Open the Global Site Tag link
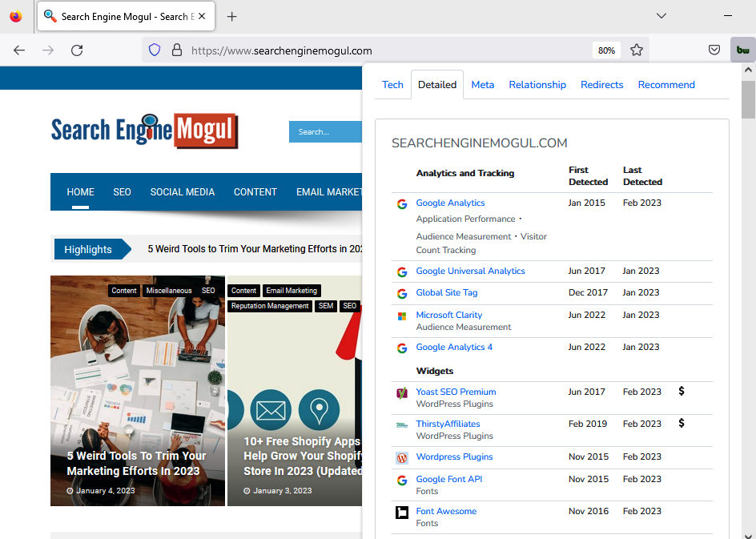The height and width of the screenshot is (539, 756). pos(447,292)
